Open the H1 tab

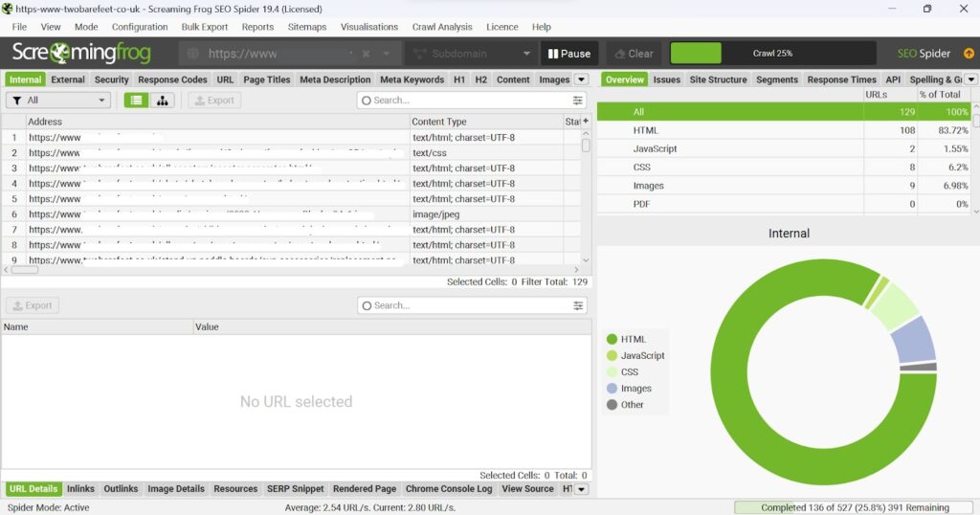pyautogui.click(x=459, y=79)
